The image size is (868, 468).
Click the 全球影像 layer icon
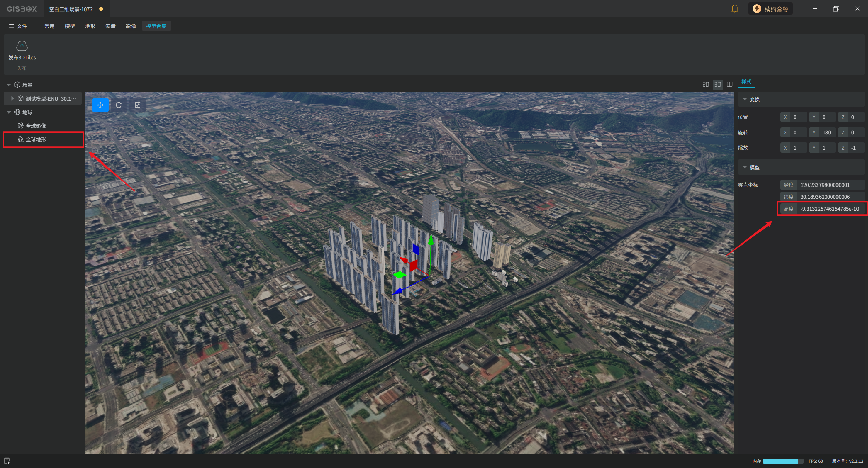[x=21, y=125]
